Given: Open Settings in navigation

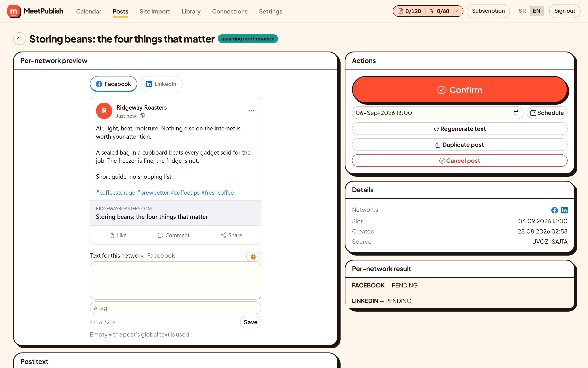Looking at the screenshot, I should (x=271, y=11).
